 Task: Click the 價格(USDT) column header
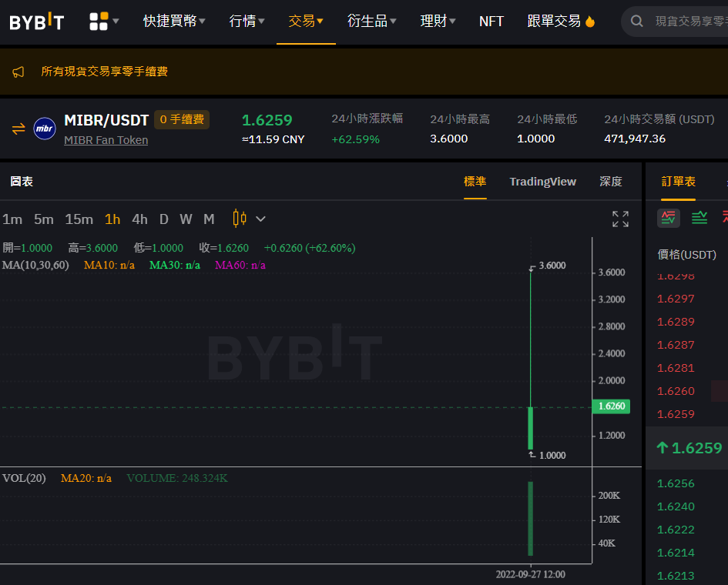pos(686,255)
